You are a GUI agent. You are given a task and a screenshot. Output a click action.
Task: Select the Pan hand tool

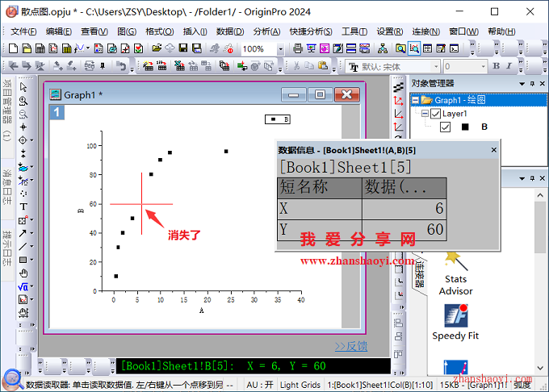tap(23, 273)
